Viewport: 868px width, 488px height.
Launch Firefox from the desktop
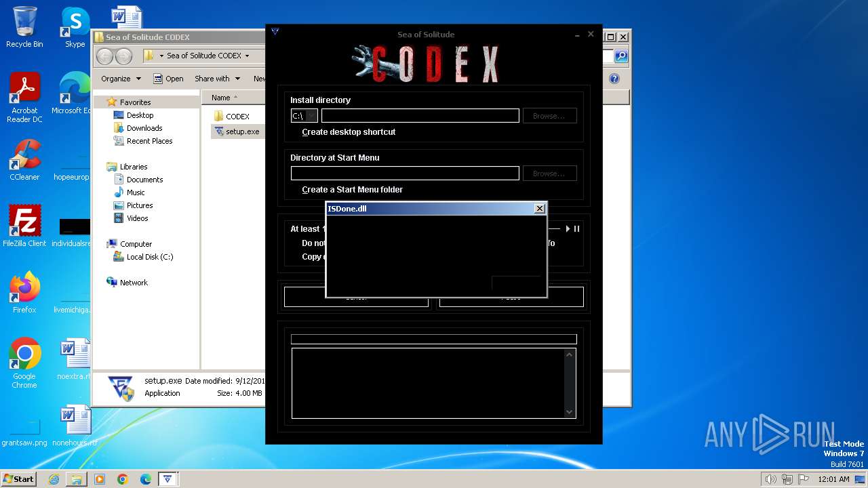click(x=24, y=293)
